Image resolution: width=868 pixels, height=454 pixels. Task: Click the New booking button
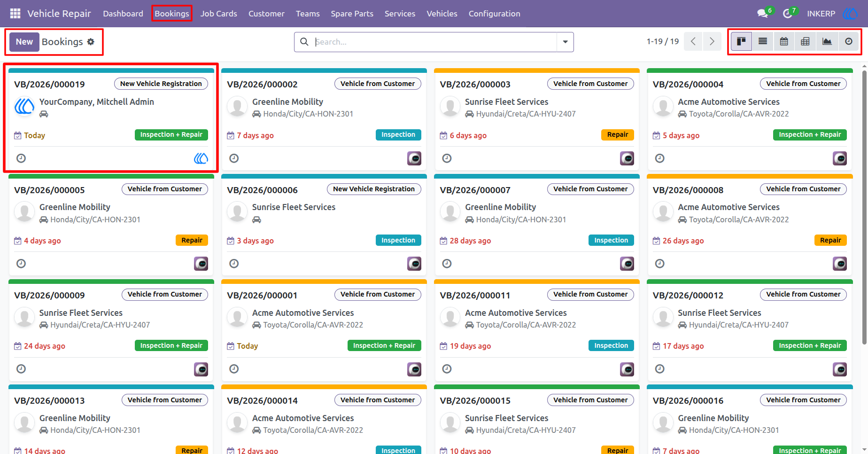point(24,42)
